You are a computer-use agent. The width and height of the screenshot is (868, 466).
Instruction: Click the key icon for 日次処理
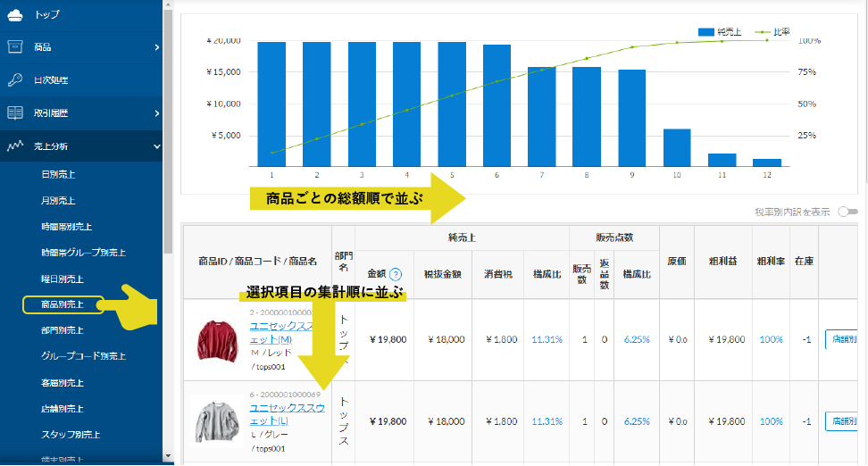[15, 80]
